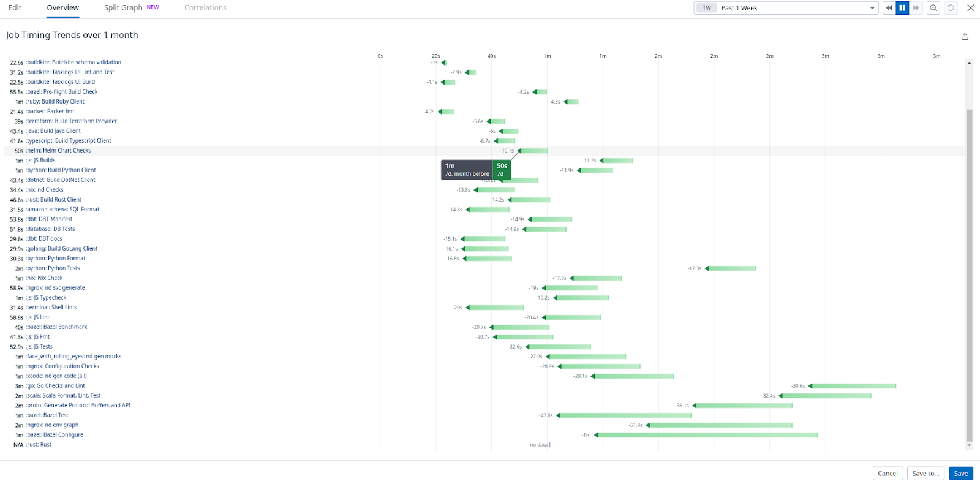
Task: Zoom out the time range
Action: click(x=933, y=8)
